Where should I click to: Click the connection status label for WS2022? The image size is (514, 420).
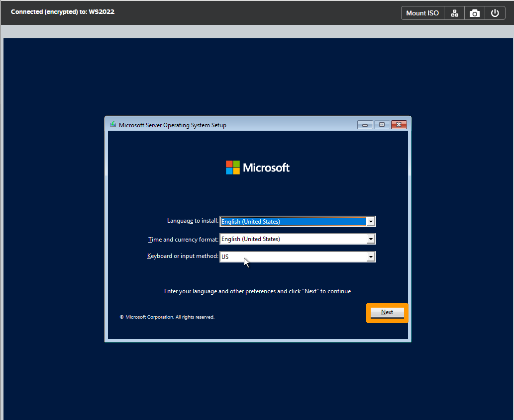pos(62,11)
